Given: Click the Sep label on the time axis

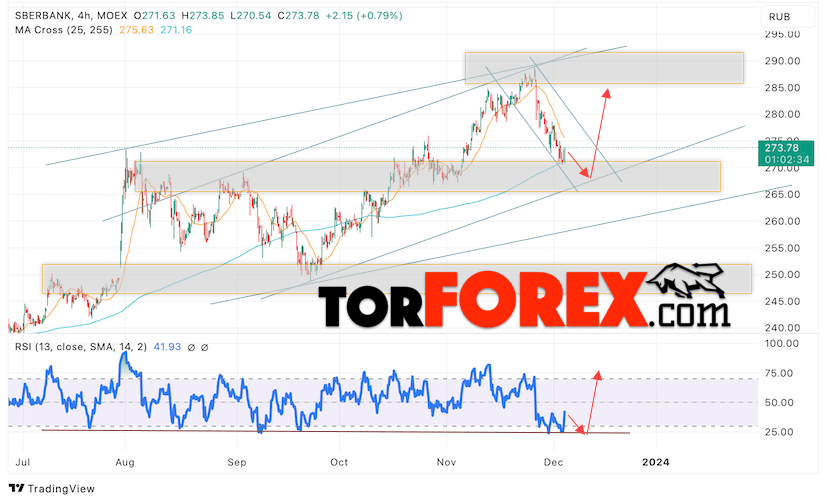Looking at the screenshot, I should pos(237,462).
